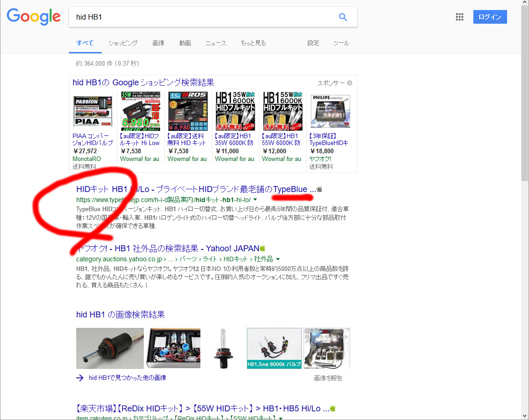The height and width of the screenshot is (420, 529).
Task: Click the ¥27,972 price text
Action: 85,151
